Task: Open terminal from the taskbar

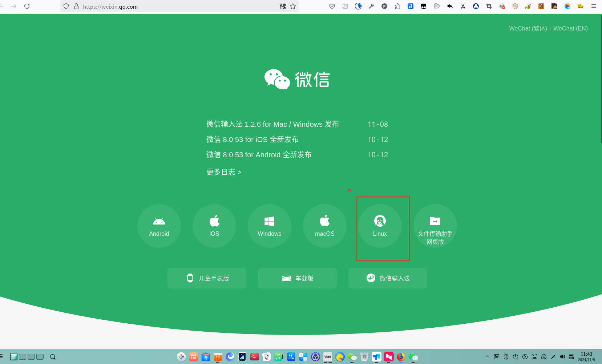Action: coord(254,357)
